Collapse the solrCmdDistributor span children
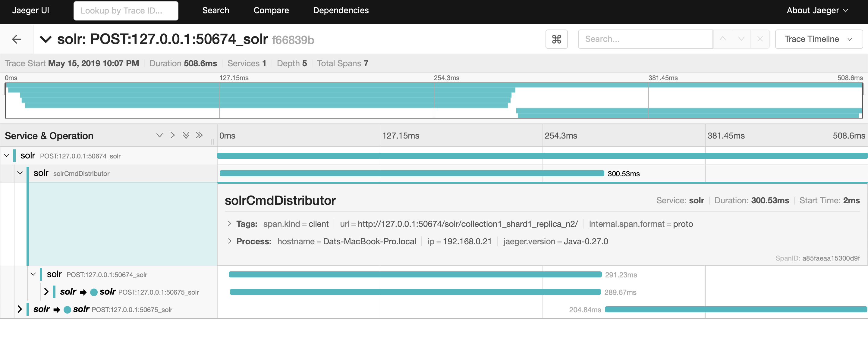This screenshot has width=868, height=347. [x=20, y=173]
